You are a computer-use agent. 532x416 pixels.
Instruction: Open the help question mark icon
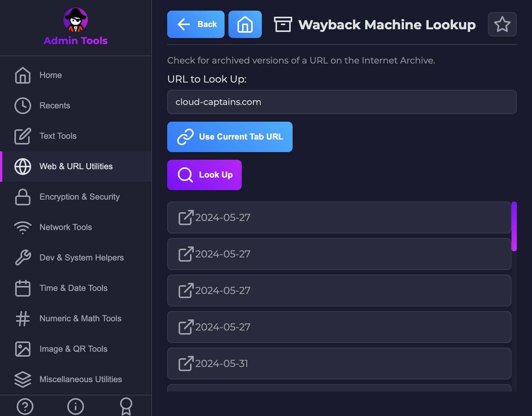click(x=25, y=406)
